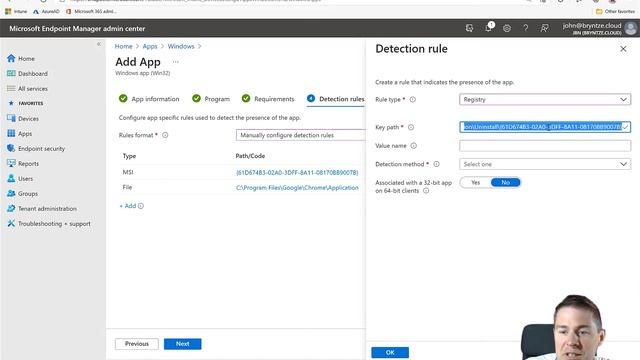Screen dimensions: 640x360
Task: Click the Value name input field
Action: pyautogui.click(x=545, y=146)
